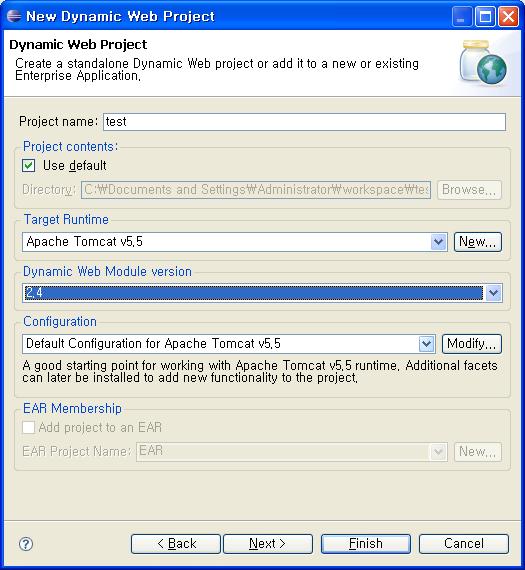Minimize the New Dynamic Web Project window

[461, 17]
